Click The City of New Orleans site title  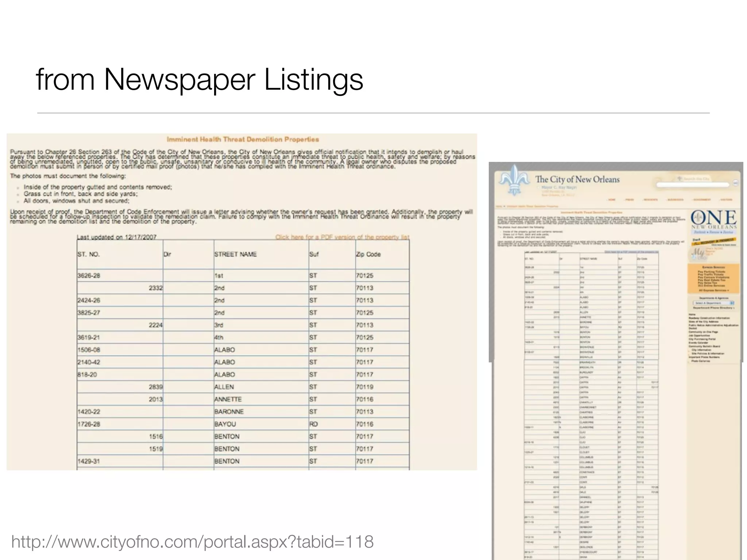(577, 179)
